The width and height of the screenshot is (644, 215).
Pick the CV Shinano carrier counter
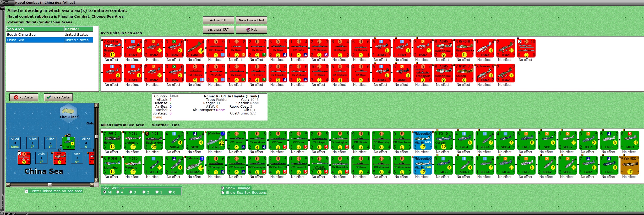(319, 48)
